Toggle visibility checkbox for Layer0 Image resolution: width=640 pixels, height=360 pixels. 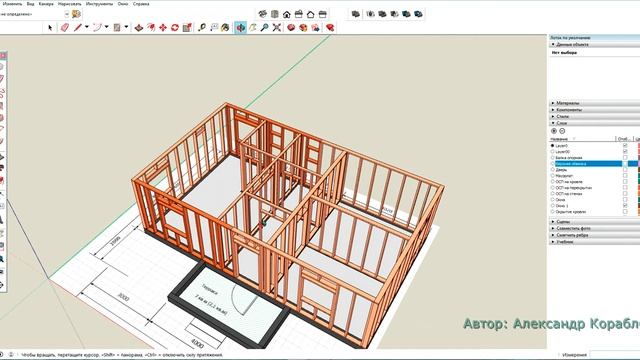coord(625,145)
